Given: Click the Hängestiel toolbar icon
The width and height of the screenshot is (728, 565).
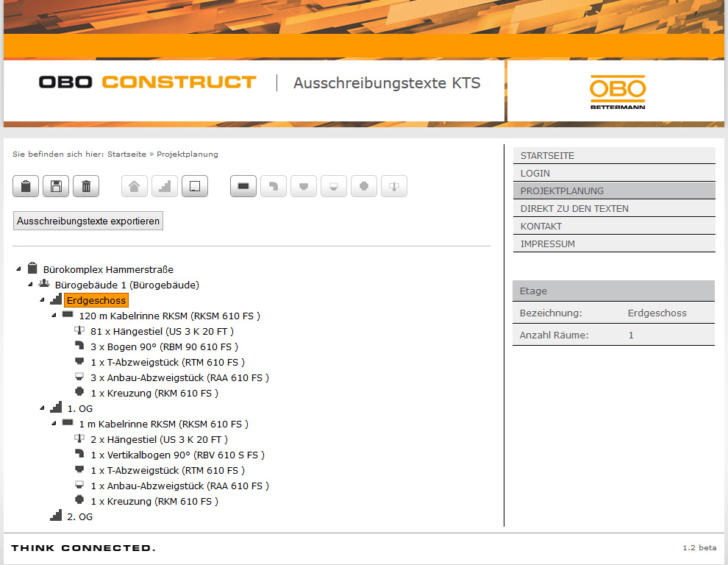Looking at the screenshot, I should click(x=394, y=186).
